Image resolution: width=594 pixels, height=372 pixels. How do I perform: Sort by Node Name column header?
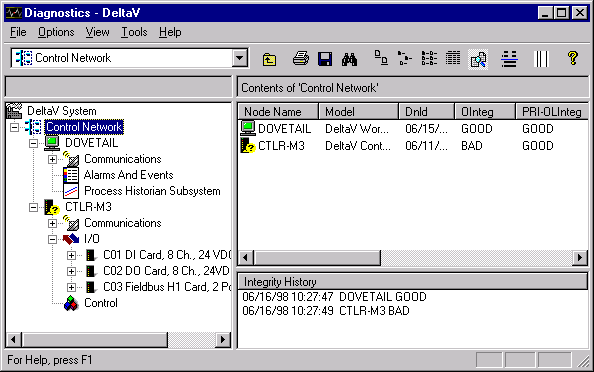pos(278,112)
